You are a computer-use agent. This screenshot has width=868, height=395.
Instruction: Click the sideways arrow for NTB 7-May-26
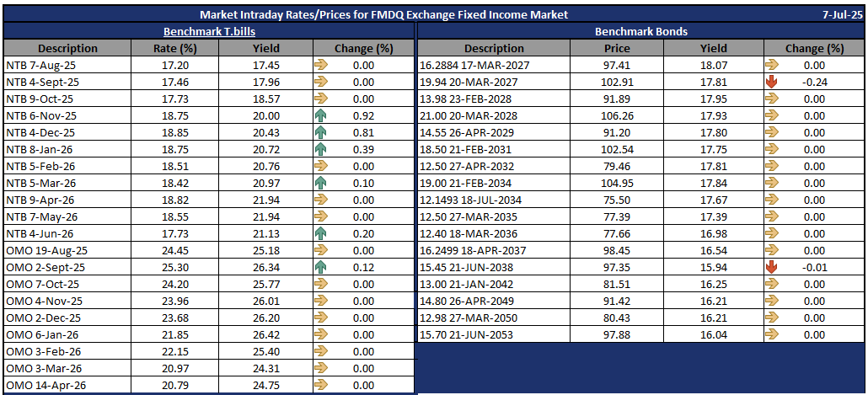pos(320,216)
